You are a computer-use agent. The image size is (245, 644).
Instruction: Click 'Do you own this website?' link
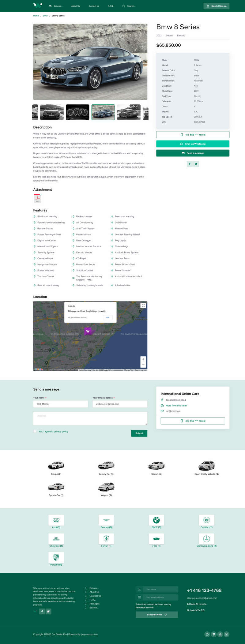(78, 318)
